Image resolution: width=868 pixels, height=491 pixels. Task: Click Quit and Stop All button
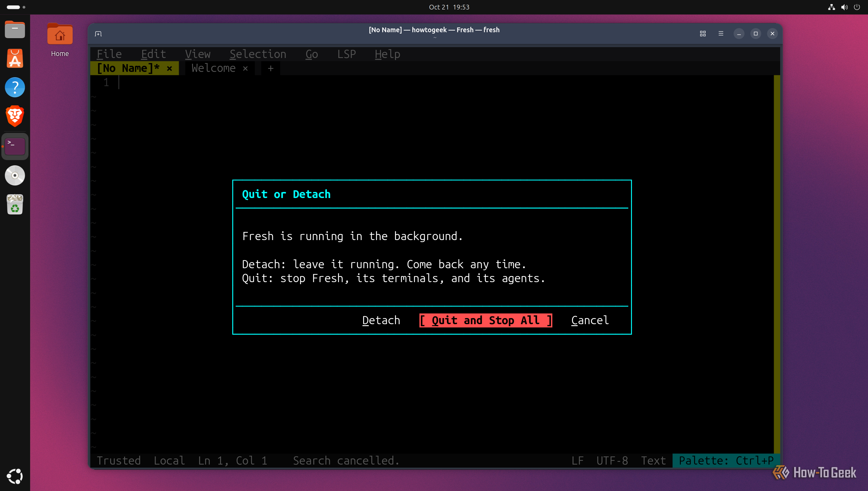[486, 320]
